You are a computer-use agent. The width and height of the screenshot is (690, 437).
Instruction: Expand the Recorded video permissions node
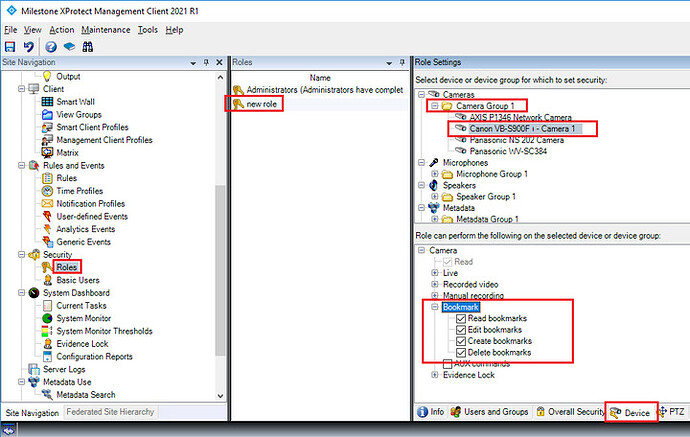[434, 284]
